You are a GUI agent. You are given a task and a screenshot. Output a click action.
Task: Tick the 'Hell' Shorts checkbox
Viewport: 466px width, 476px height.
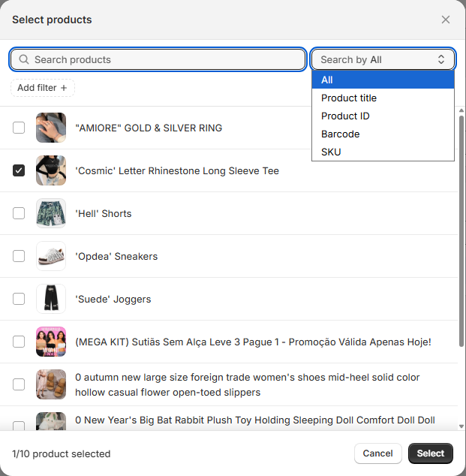pyautogui.click(x=19, y=213)
